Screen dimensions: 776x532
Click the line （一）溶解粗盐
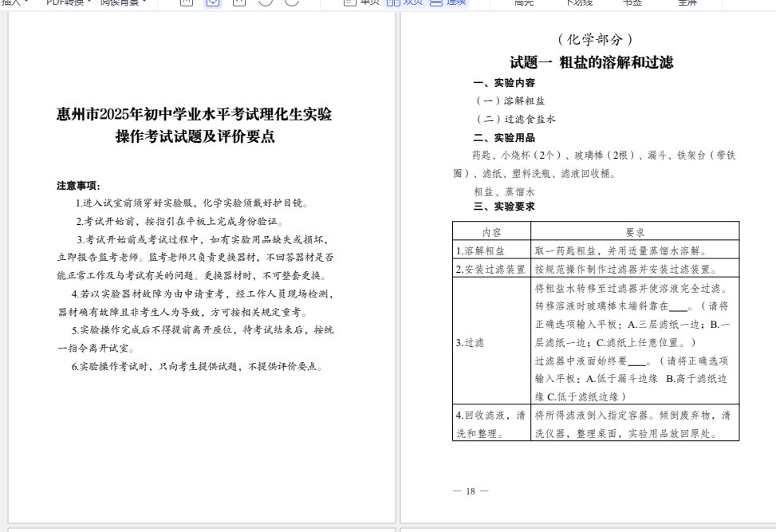(x=510, y=101)
